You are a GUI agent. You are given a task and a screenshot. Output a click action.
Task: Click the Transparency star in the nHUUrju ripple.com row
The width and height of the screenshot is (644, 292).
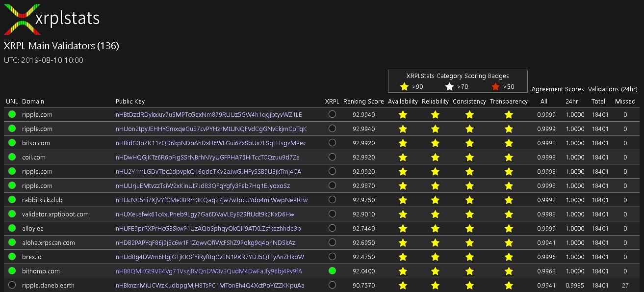coord(509,186)
